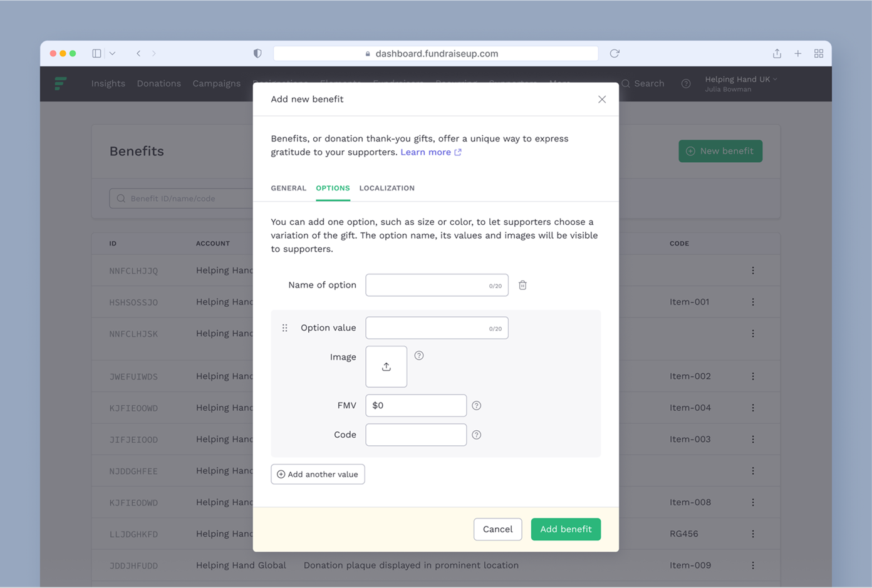The height and width of the screenshot is (588, 872).
Task: Click the help question mark in the header
Action: [x=685, y=83]
